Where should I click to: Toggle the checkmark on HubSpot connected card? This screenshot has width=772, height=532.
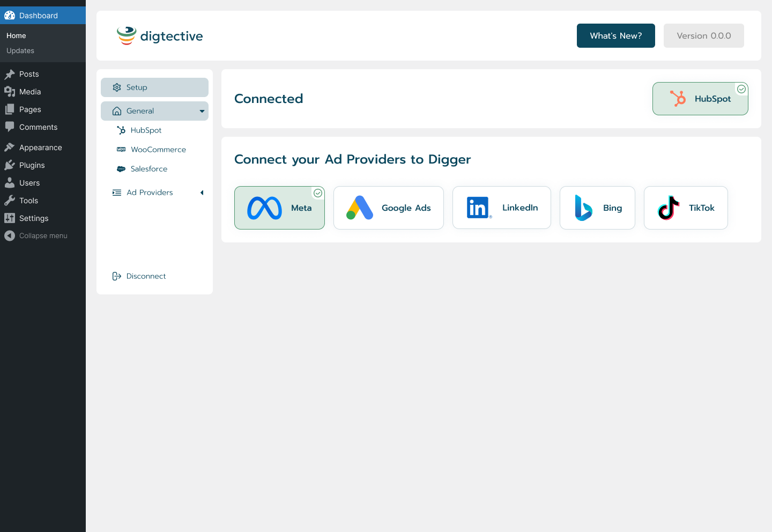[x=741, y=89]
